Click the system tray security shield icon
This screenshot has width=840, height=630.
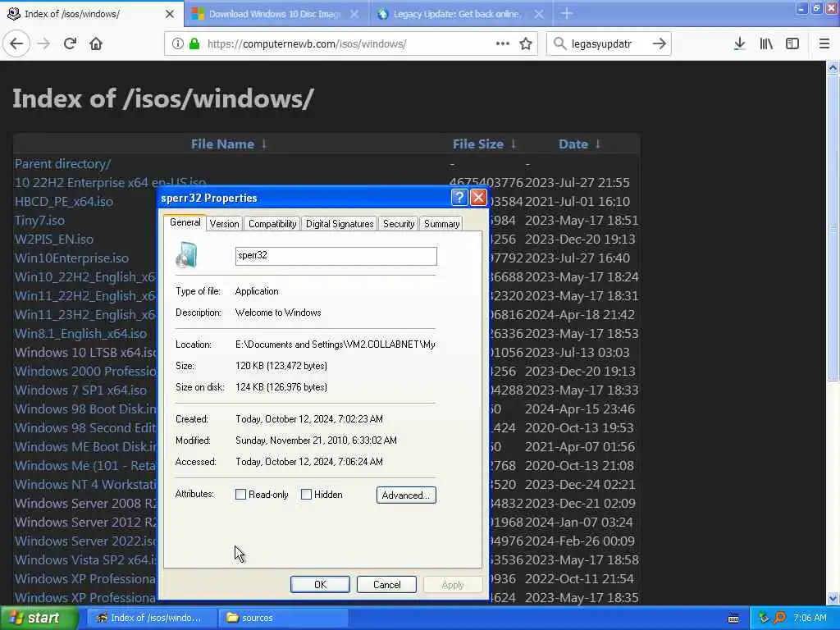point(765,618)
